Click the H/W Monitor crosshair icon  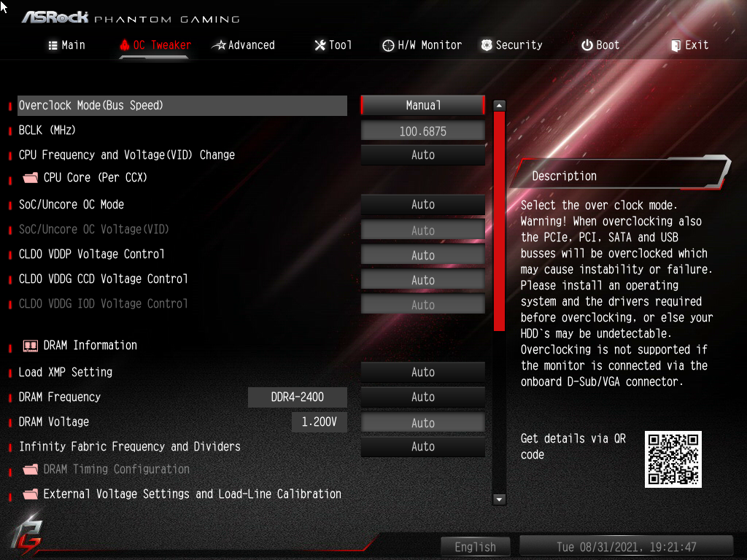pos(388,45)
